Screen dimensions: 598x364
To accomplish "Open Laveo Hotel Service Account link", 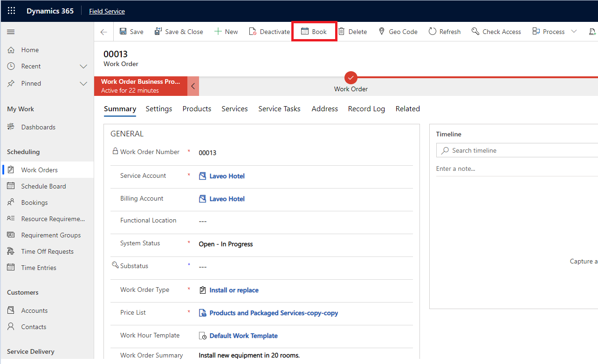I will 227,176.
